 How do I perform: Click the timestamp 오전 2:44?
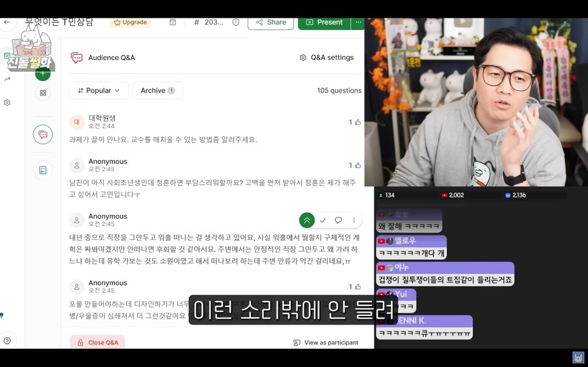(x=102, y=126)
